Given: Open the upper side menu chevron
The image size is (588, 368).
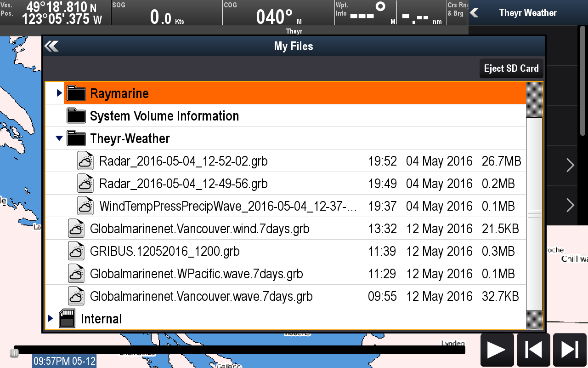Looking at the screenshot, I should click(570, 165).
